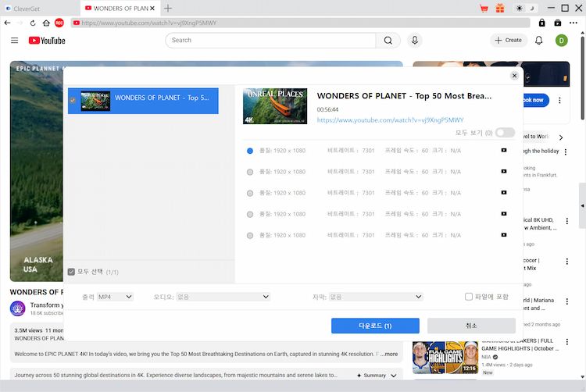Toggle the 모두 선택 checkbox
The width and height of the screenshot is (586, 392).
pos(71,272)
